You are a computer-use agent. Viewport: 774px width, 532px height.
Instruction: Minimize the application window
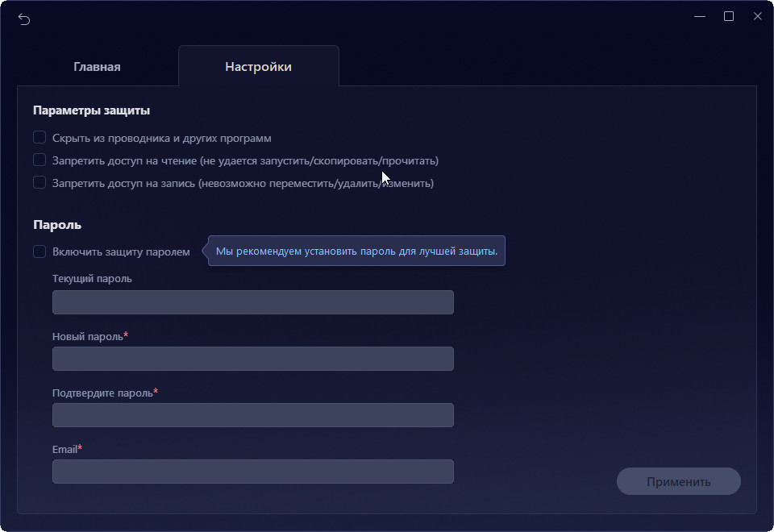[x=699, y=16]
